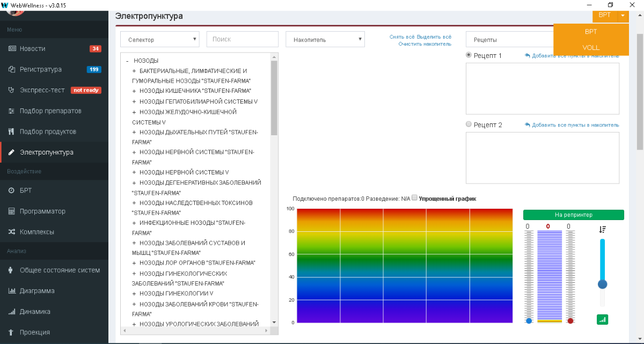The width and height of the screenshot is (644, 344).
Task: Enable the Упрощенный график checkbox
Action: (414, 198)
